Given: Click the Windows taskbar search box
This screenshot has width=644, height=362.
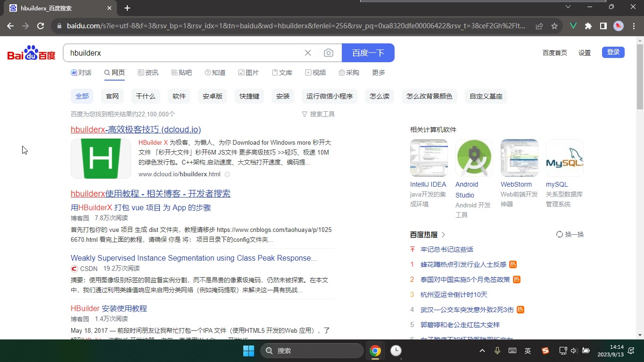Looking at the screenshot, I should (312, 351).
